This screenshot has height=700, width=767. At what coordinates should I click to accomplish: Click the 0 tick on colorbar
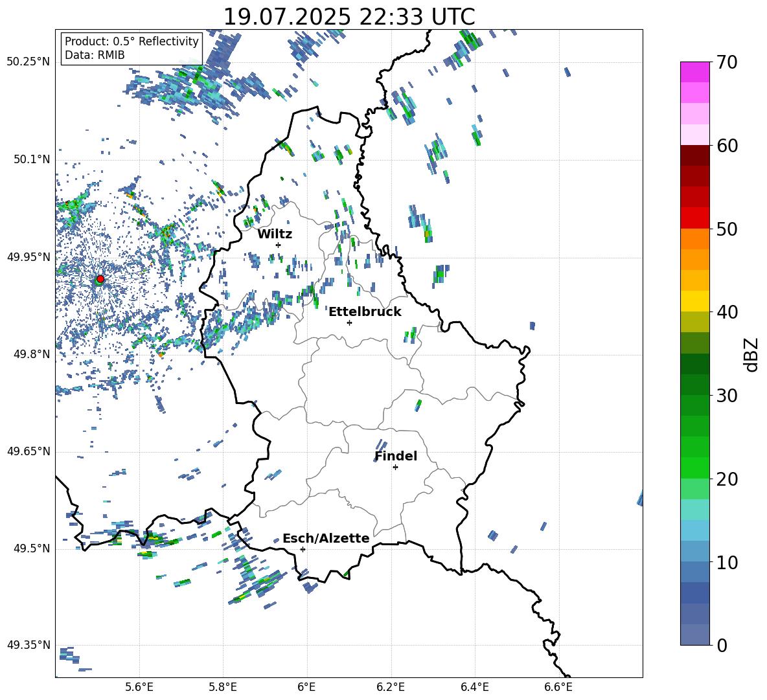[x=722, y=646]
